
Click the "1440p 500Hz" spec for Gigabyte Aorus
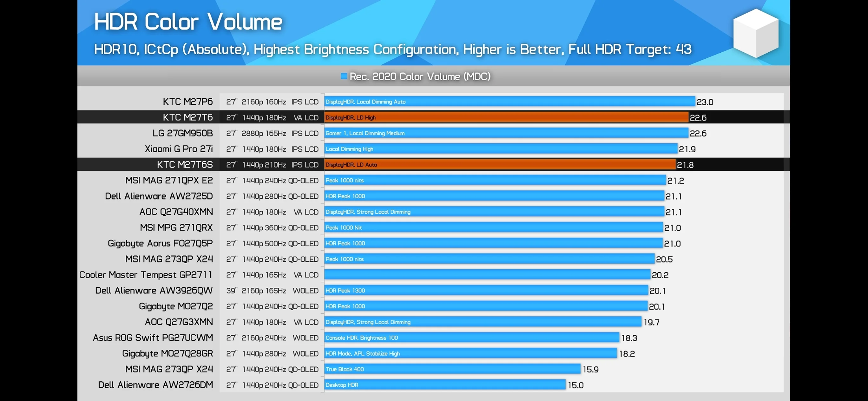(x=264, y=244)
